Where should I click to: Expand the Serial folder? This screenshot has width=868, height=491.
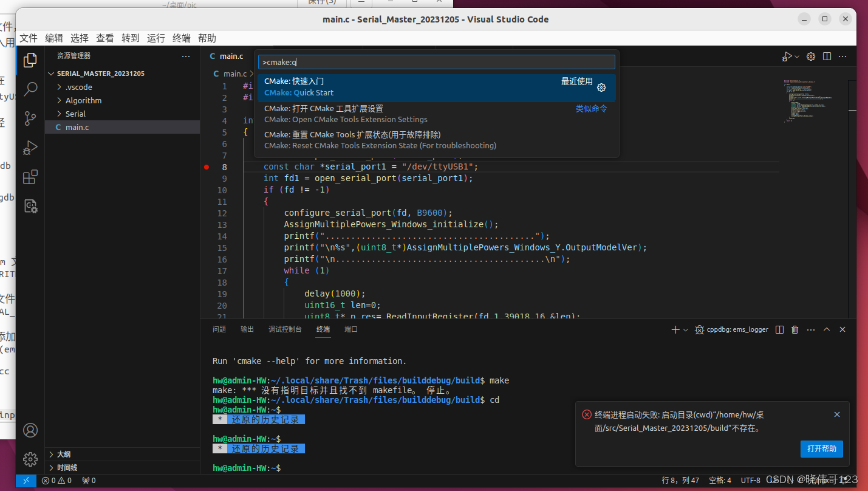tap(122, 114)
